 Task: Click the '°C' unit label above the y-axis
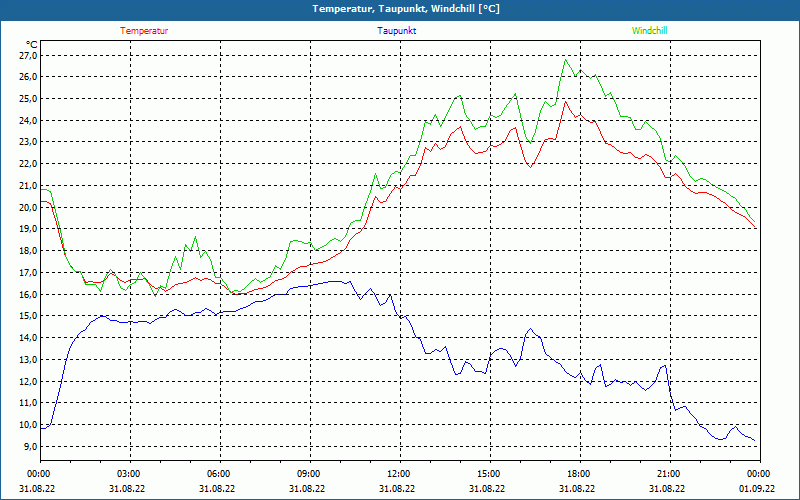click(32, 44)
